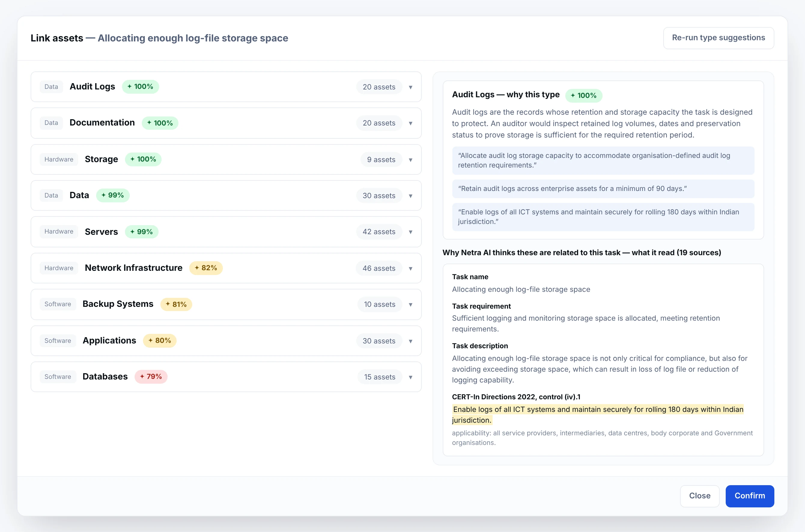Click the Data 99% confidence badge
805x532 pixels.
click(113, 195)
